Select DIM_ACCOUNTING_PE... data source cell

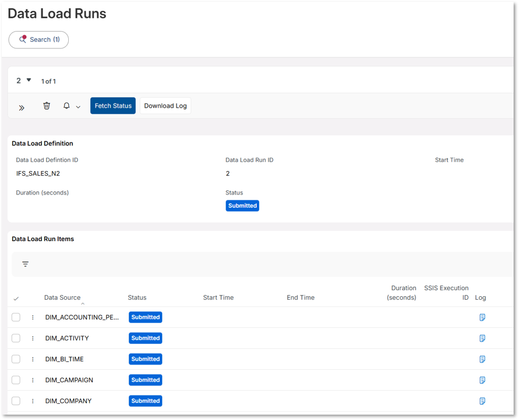pos(82,318)
